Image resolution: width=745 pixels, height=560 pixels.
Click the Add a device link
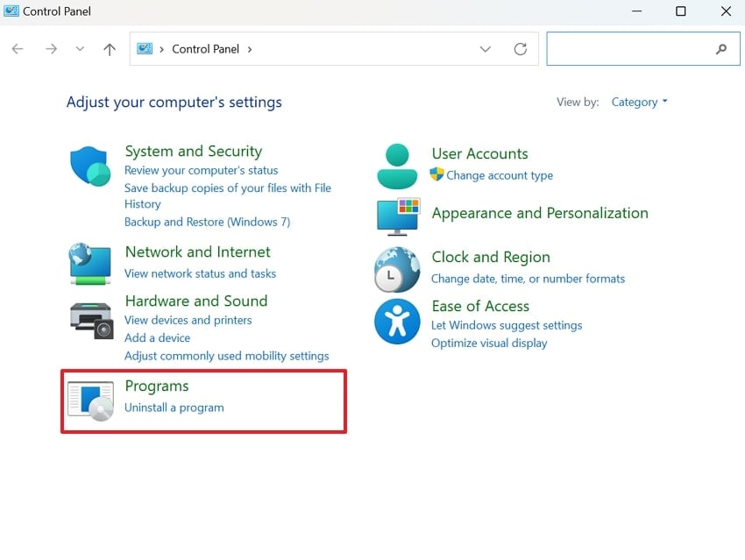tap(157, 337)
